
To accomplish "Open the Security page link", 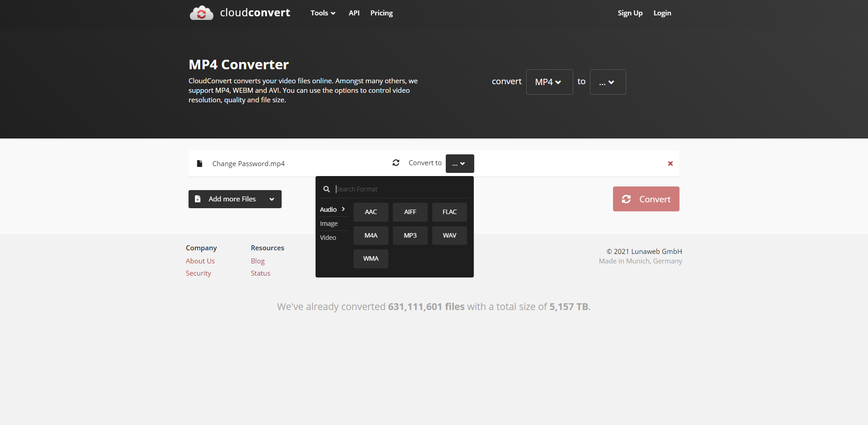I will 198,273.
